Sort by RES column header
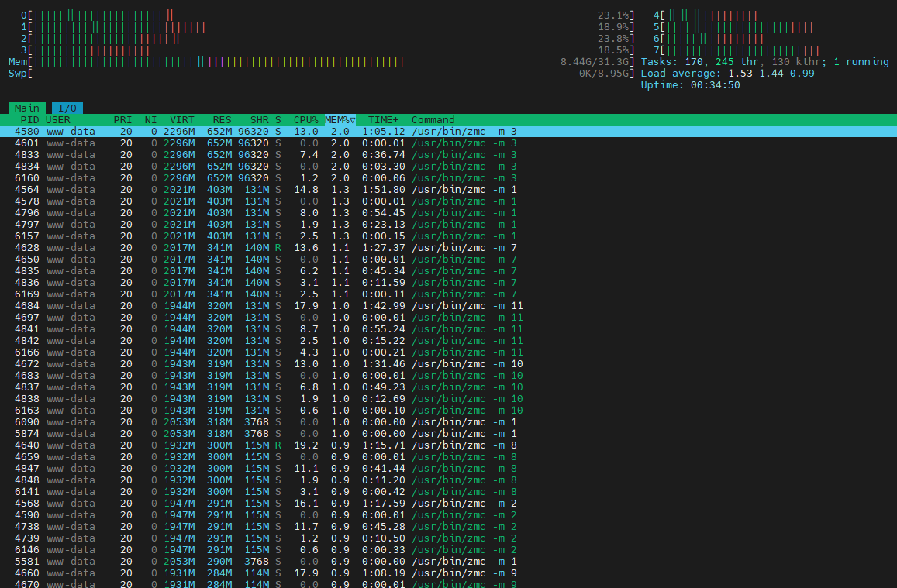 [x=222, y=119]
